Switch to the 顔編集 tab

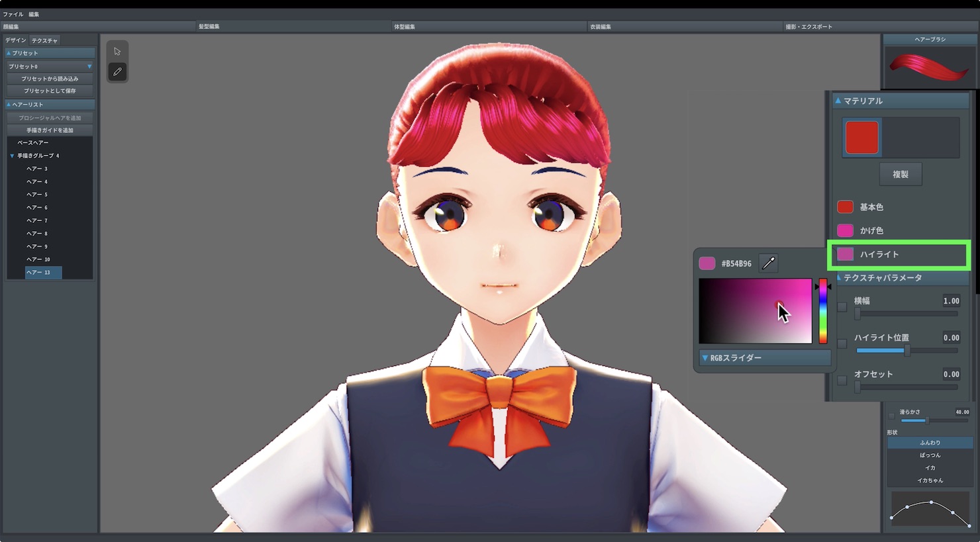tap(98, 26)
